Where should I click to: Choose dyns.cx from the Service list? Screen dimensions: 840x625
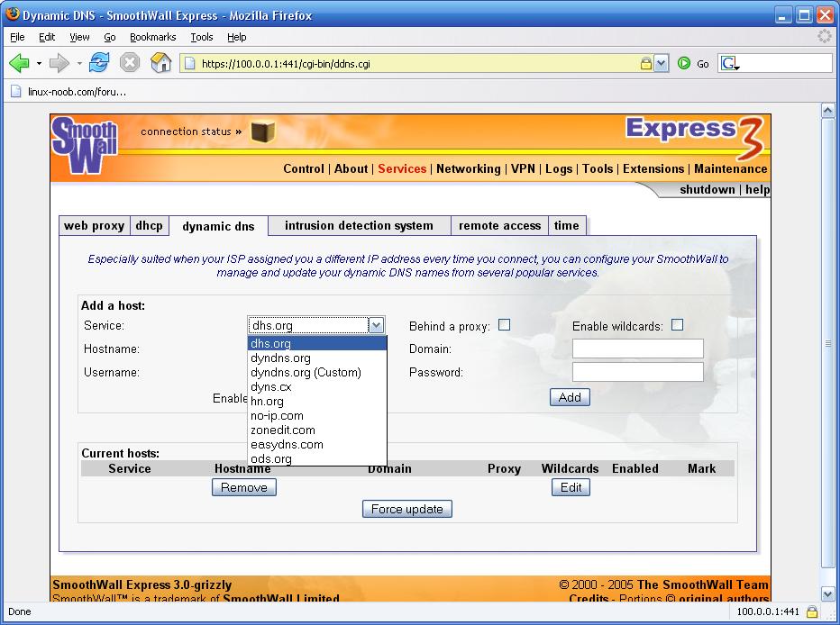coord(317,386)
